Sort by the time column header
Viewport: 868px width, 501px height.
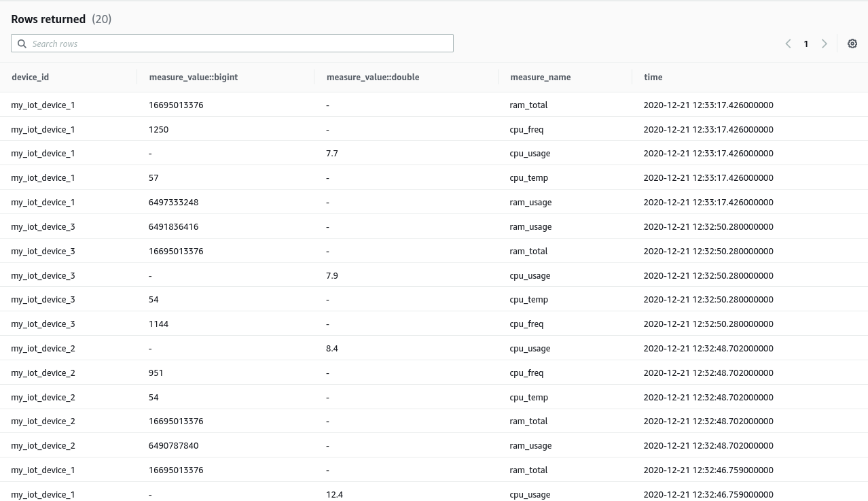tap(653, 77)
